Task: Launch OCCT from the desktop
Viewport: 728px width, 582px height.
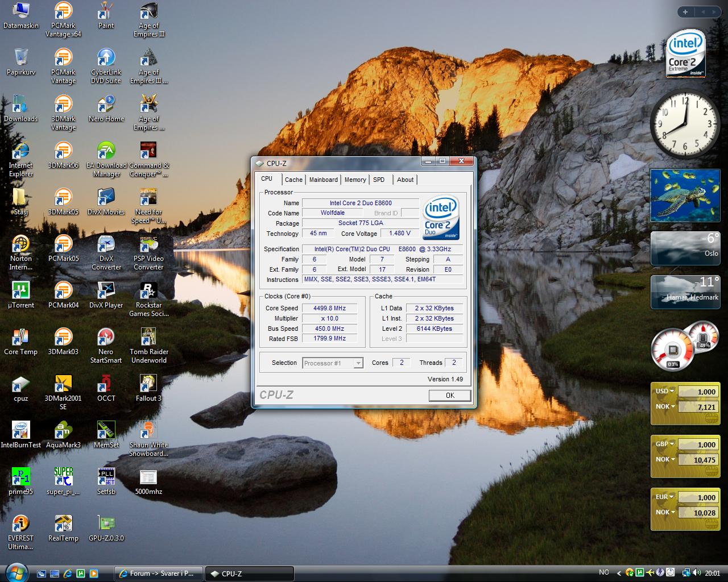Action: coord(106,389)
